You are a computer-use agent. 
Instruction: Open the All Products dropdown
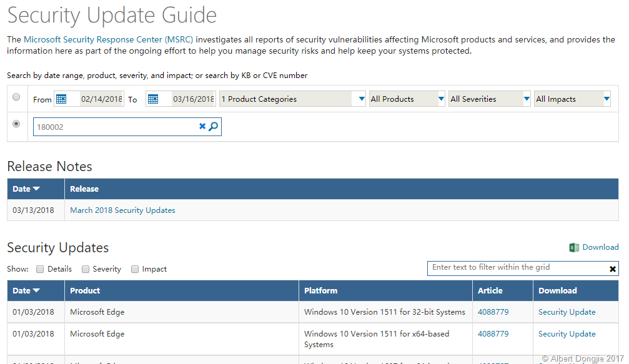tap(440, 99)
